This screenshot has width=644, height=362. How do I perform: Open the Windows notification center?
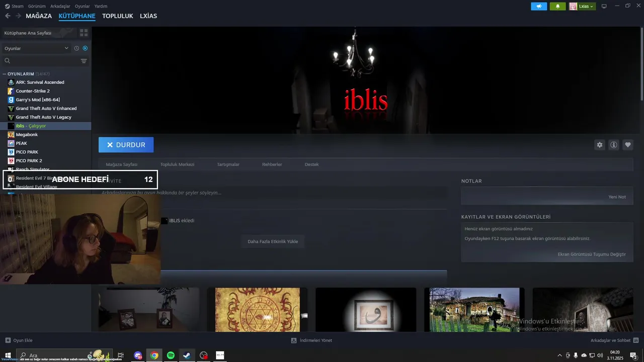(x=633, y=355)
